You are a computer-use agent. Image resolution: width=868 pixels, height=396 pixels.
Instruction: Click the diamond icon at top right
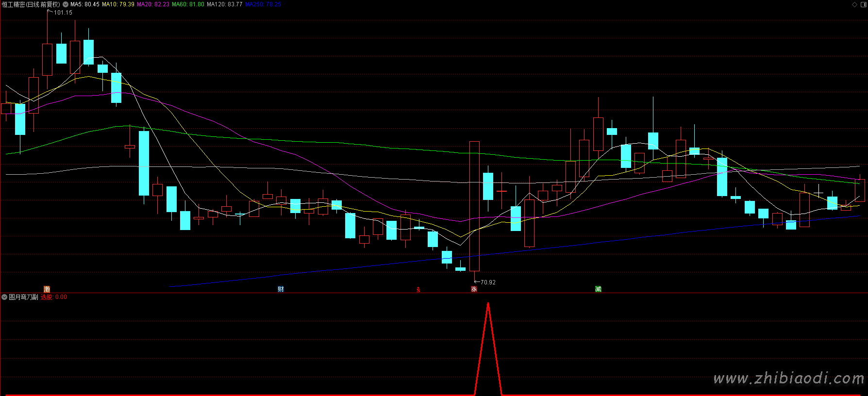(854, 4)
